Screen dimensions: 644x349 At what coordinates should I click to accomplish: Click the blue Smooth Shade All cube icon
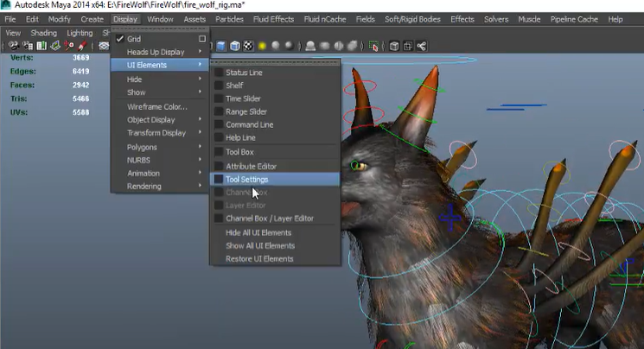click(x=221, y=46)
